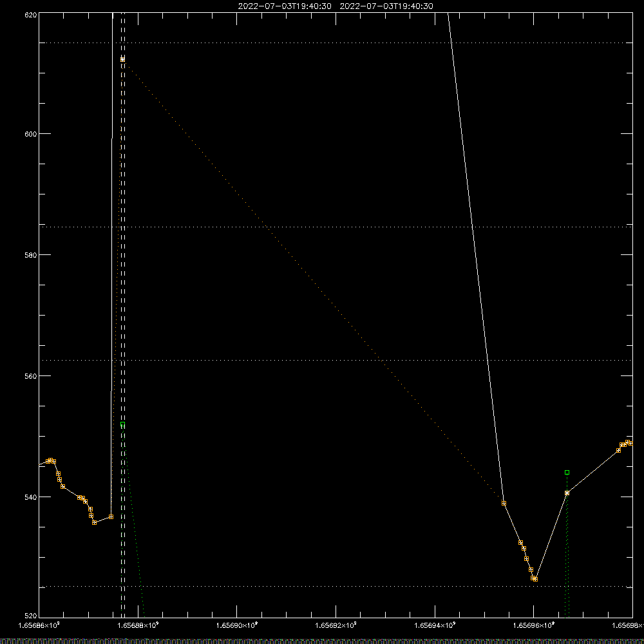
Task: Click the first timestamp in the plot title
Action: (285, 6)
